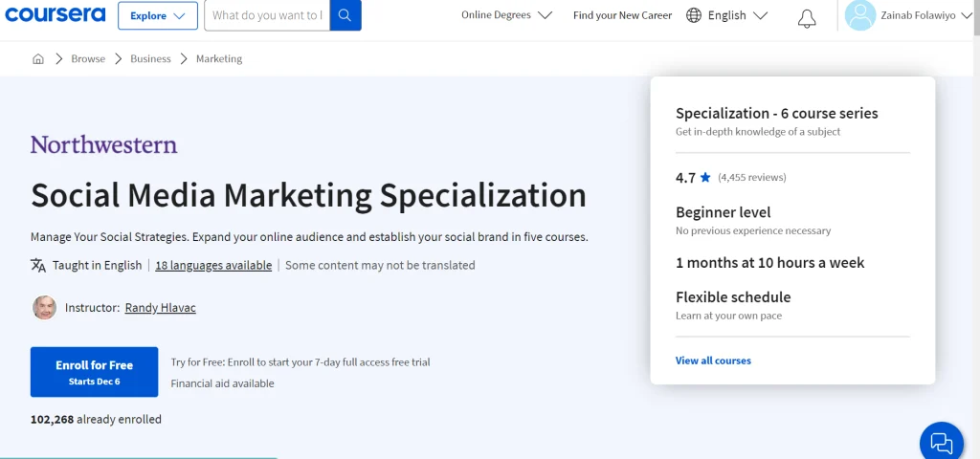Open the 18 languages available link
980x459 pixels.
pos(213,266)
